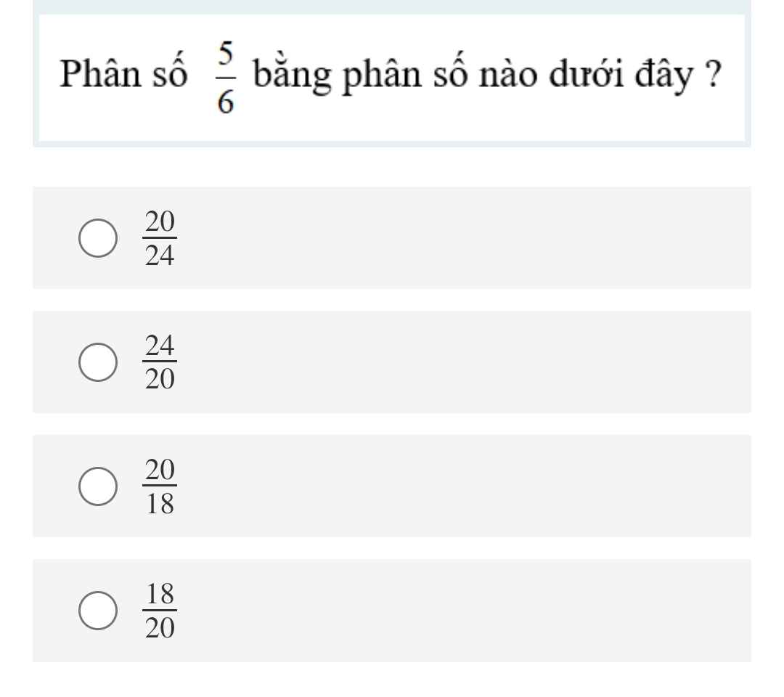Click the fraction label 20/24
Viewport: 784px width, 697px height.
point(160,239)
